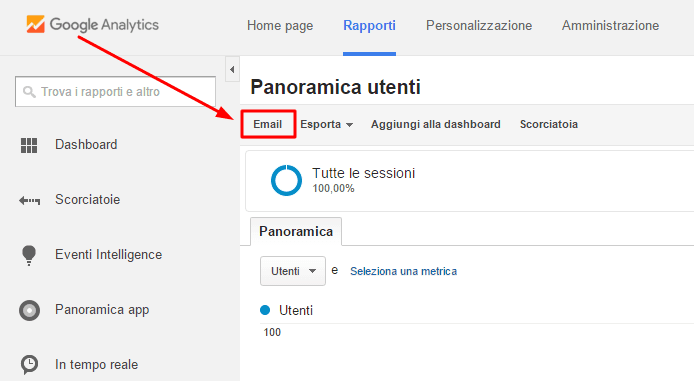Image resolution: width=694 pixels, height=381 pixels.
Task: Click the Email button
Action: point(268,124)
